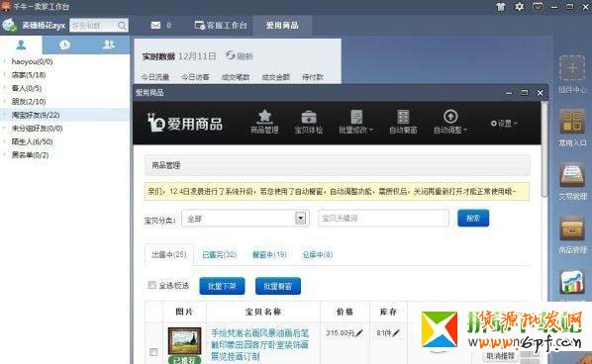Screen dimensions: 592x364
Task: Click the 批量下架 button
Action: coord(222,286)
